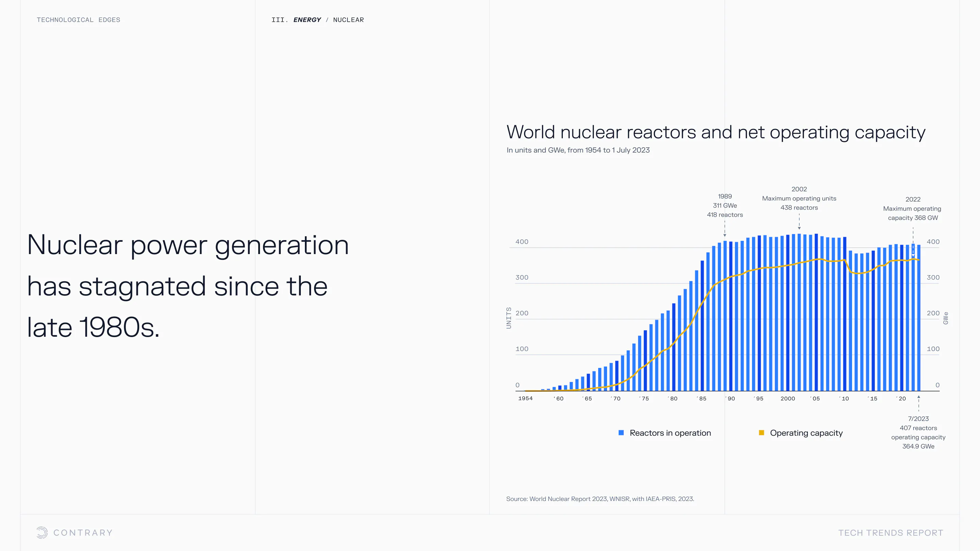Click the 2000 label on the x-axis
Image resolution: width=980 pixels, height=551 pixels.
point(787,399)
